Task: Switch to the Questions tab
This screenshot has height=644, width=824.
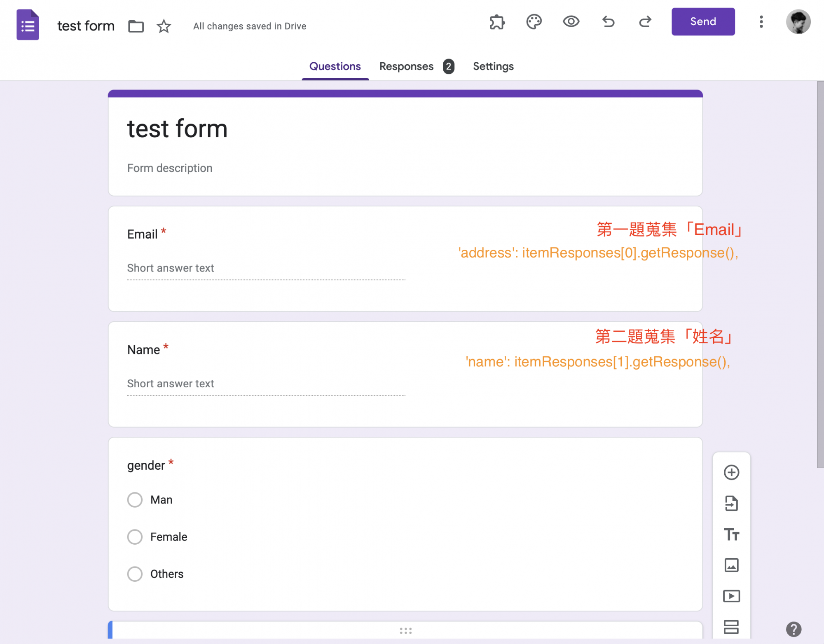Action: pyautogui.click(x=335, y=66)
